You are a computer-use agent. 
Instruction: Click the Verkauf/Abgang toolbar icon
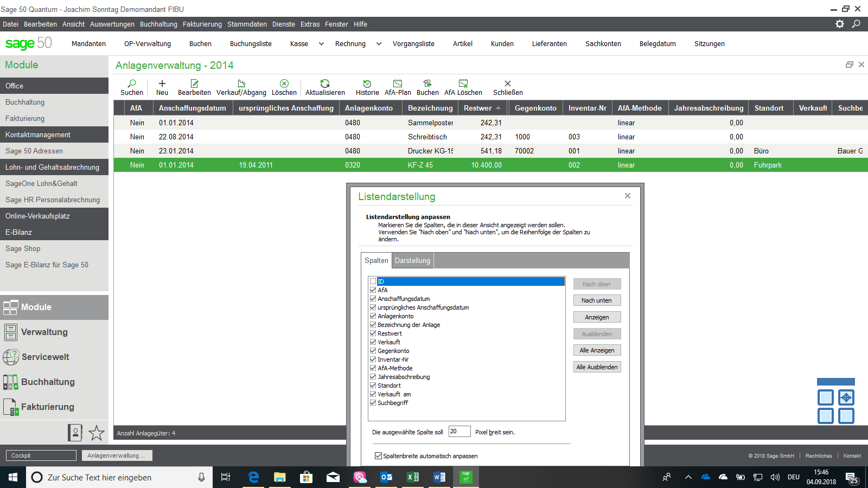point(241,84)
